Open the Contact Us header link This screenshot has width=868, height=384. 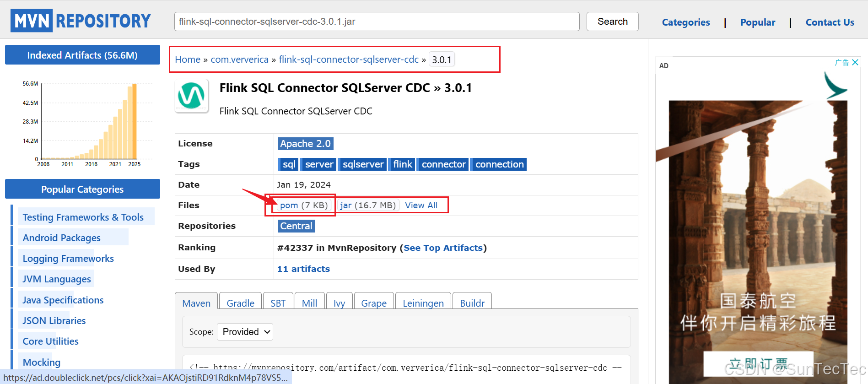coord(830,22)
